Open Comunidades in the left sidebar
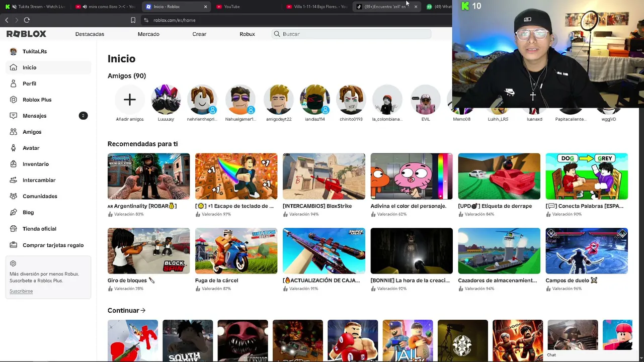The width and height of the screenshot is (644, 362). [48, 196]
